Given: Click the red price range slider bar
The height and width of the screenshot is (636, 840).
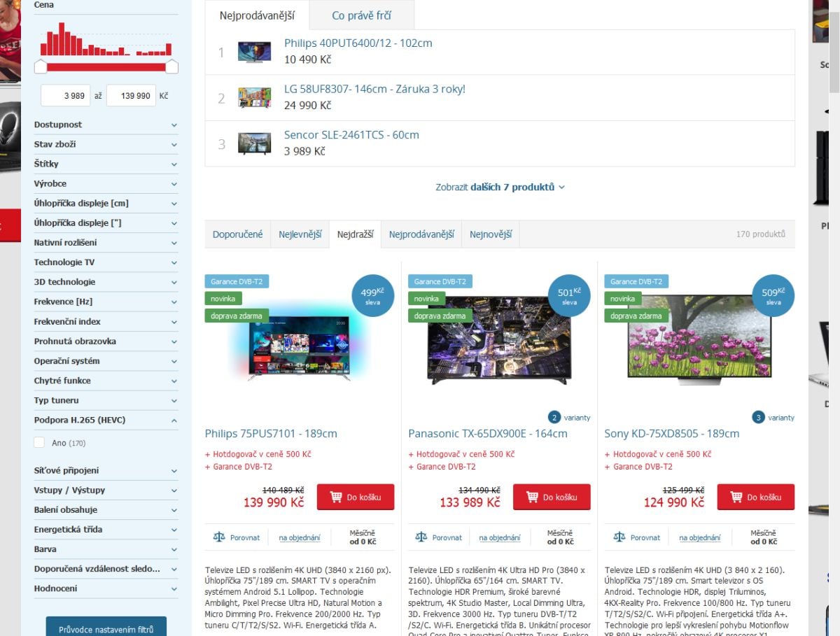Looking at the screenshot, I should coord(106,67).
